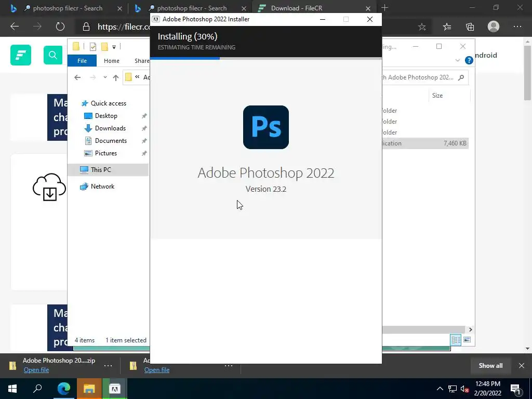This screenshot has width=532, height=399.
Task: Go back in the Edge browser
Action: click(15, 26)
